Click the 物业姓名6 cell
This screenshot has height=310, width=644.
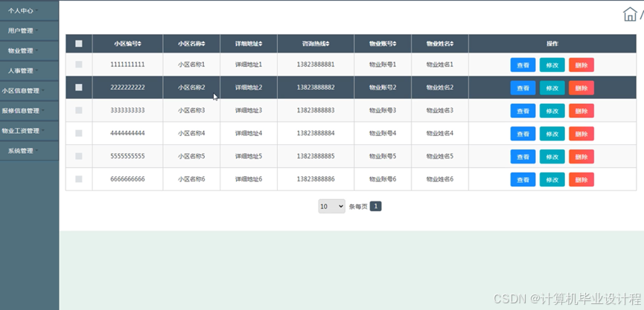pyautogui.click(x=440, y=179)
